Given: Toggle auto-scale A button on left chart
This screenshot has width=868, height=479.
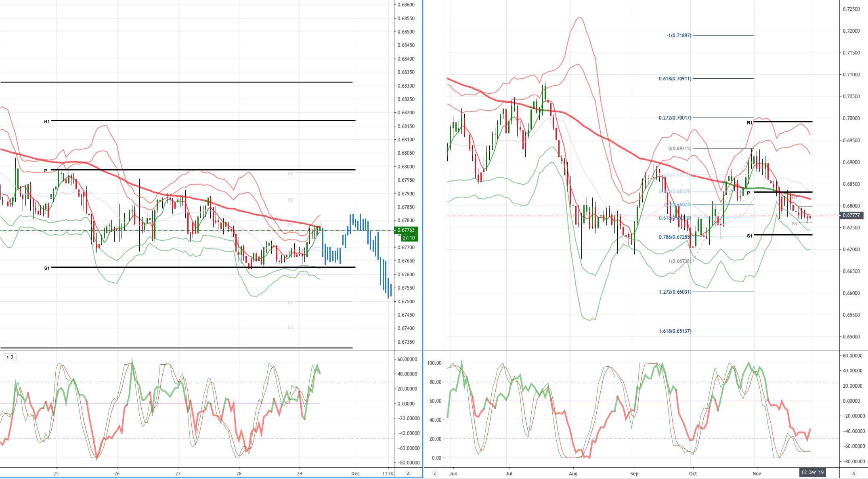Looking at the screenshot, I should pyautogui.click(x=408, y=473).
